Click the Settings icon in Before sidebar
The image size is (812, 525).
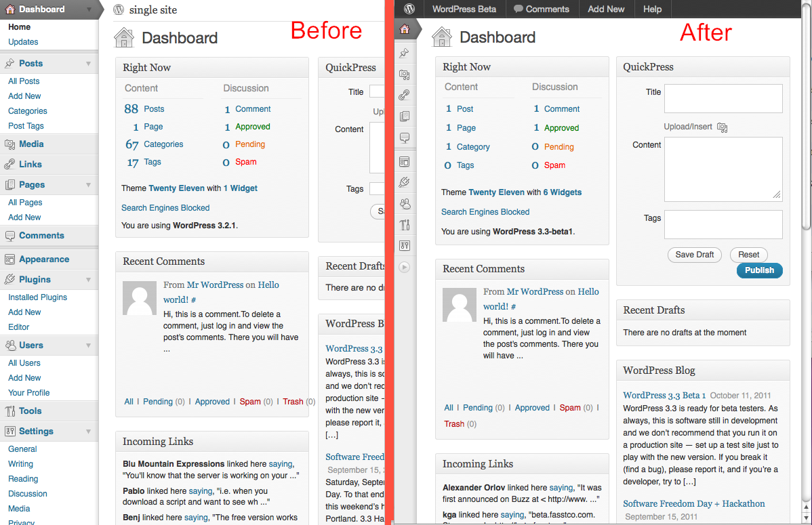(10, 432)
